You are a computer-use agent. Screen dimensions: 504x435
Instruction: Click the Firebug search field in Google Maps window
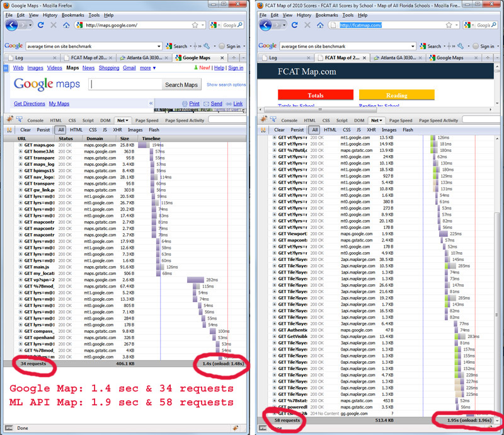(227, 120)
